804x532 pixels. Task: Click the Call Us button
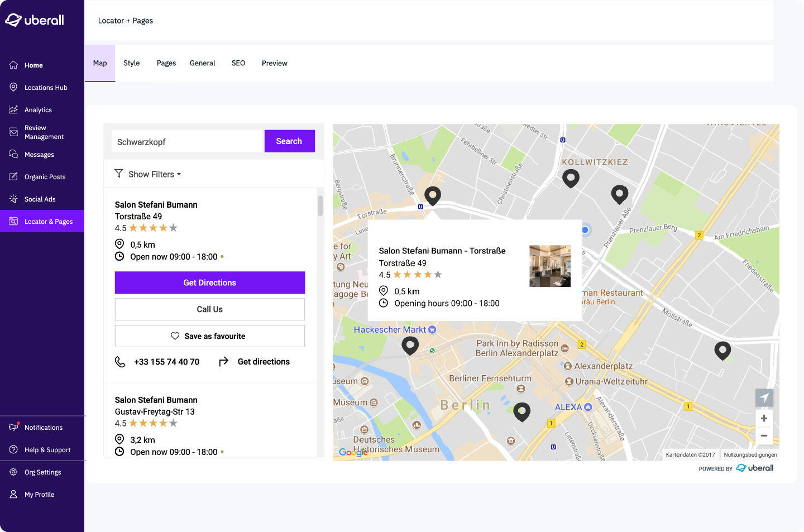tap(209, 309)
